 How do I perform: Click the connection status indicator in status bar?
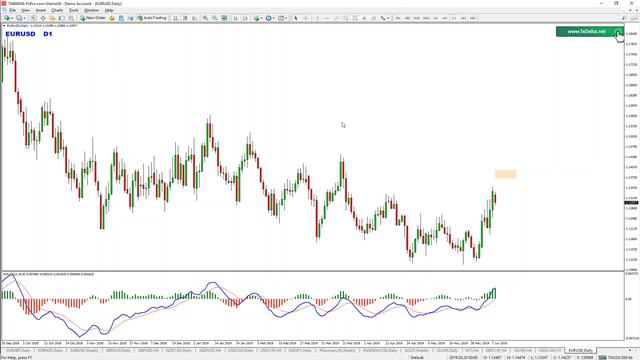pyautogui.click(x=616, y=358)
